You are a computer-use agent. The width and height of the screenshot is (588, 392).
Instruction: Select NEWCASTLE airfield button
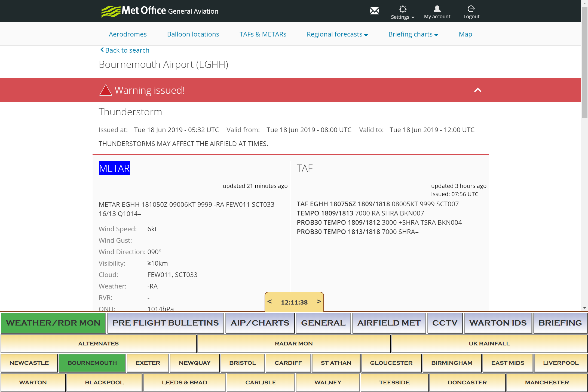pos(29,363)
